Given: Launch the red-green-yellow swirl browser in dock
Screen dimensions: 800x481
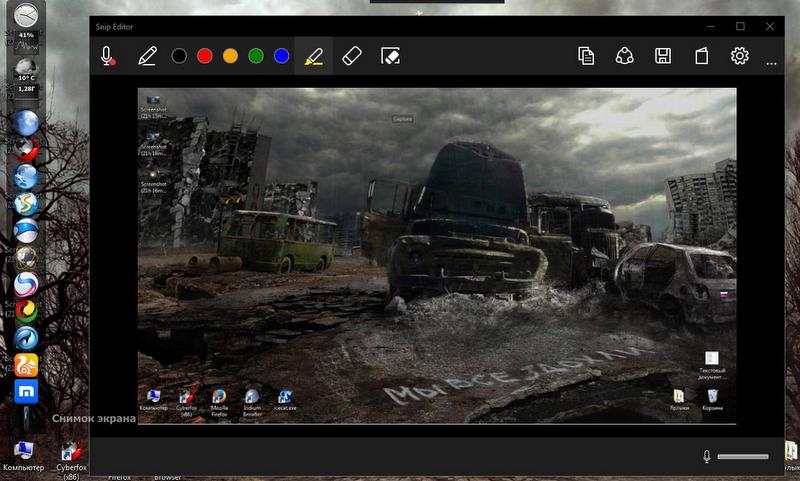Looking at the screenshot, I should click(26, 311).
